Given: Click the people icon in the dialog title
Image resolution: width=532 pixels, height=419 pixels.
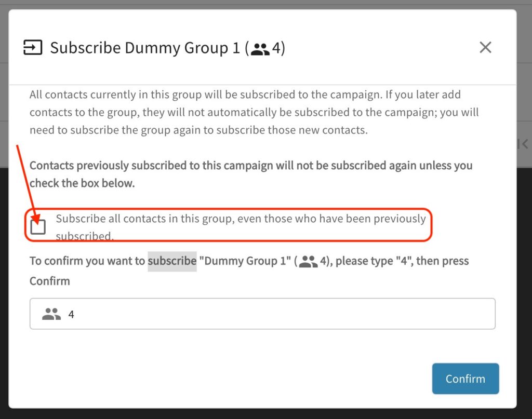Looking at the screenshot, I should tap(260, 49).
